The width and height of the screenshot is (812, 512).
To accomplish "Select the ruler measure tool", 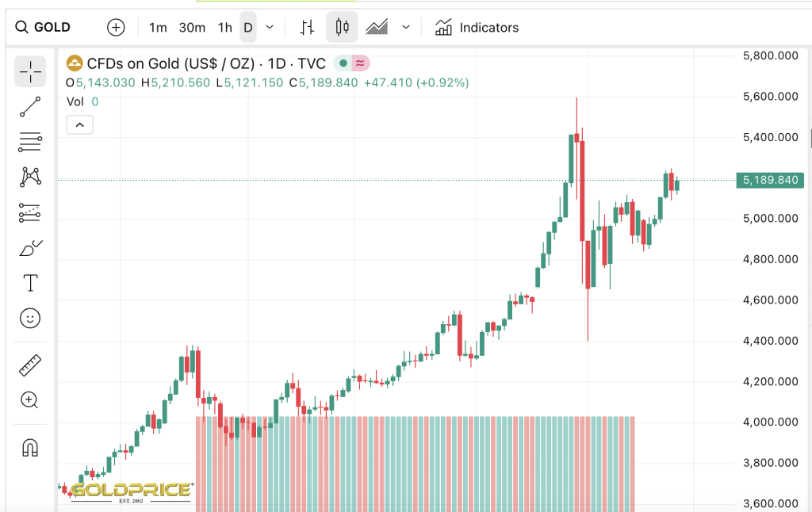I will (30, 365).
